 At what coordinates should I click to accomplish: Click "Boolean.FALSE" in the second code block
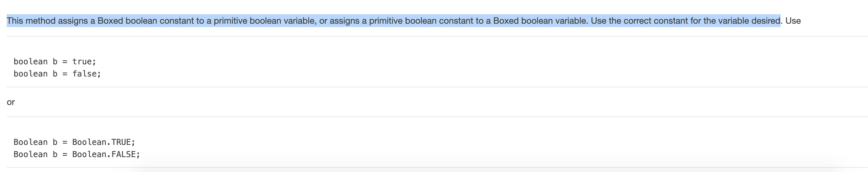pyautogui.click(x=104, y=154)
